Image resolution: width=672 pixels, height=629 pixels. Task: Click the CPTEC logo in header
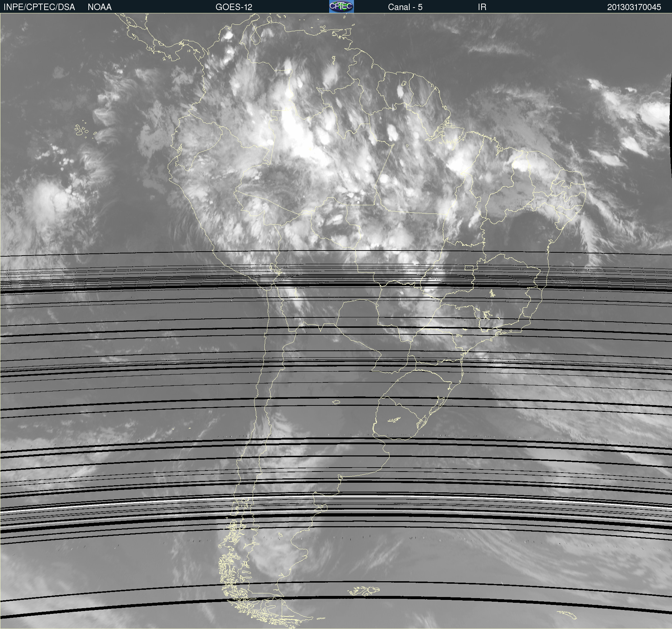341,6
